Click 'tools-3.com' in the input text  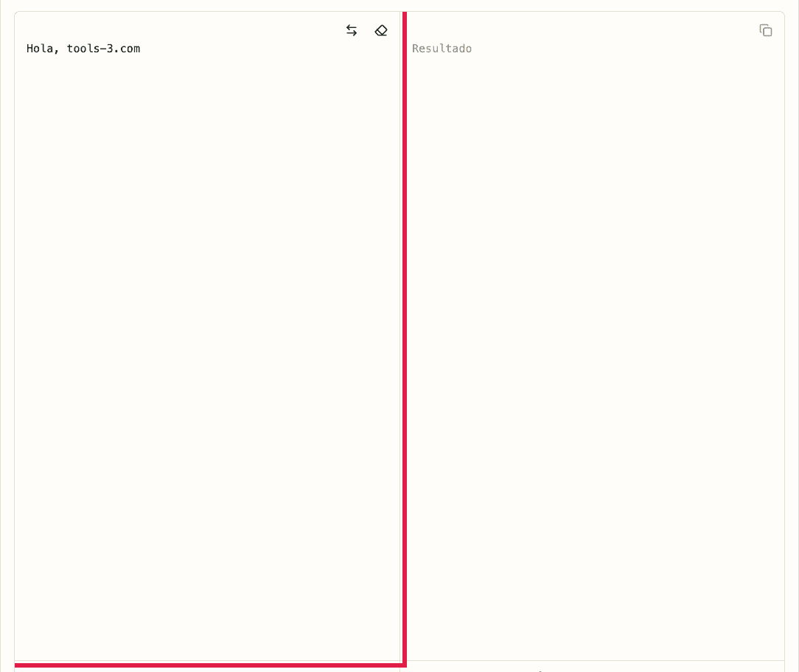103,49
